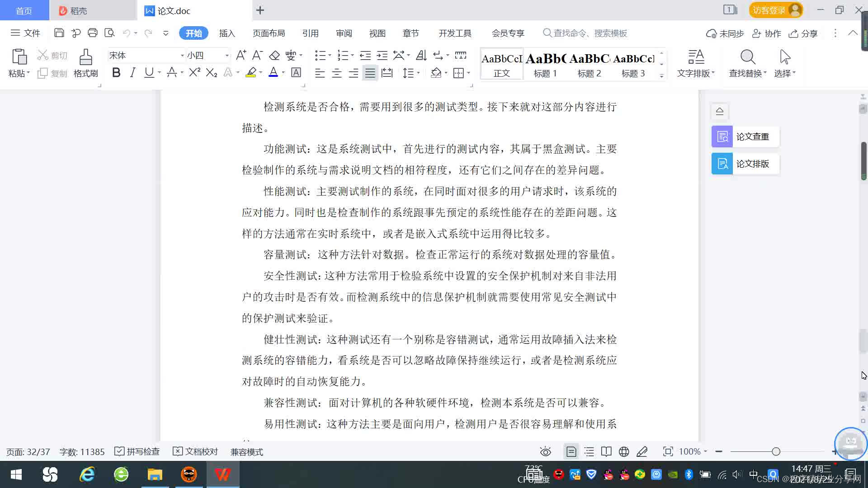Click the zoom slider handle
Image resolution: width=868 pixels, height=488 pixels.
(x=776, y=451)
